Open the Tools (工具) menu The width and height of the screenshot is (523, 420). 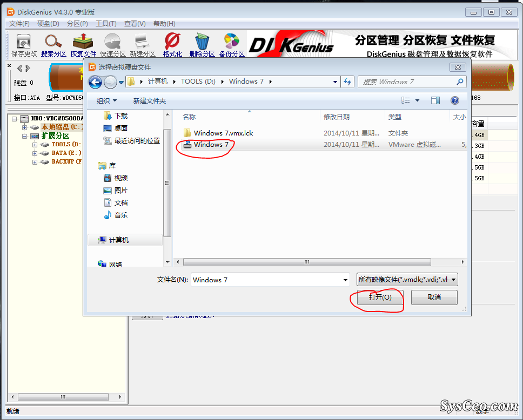(106, 24)
